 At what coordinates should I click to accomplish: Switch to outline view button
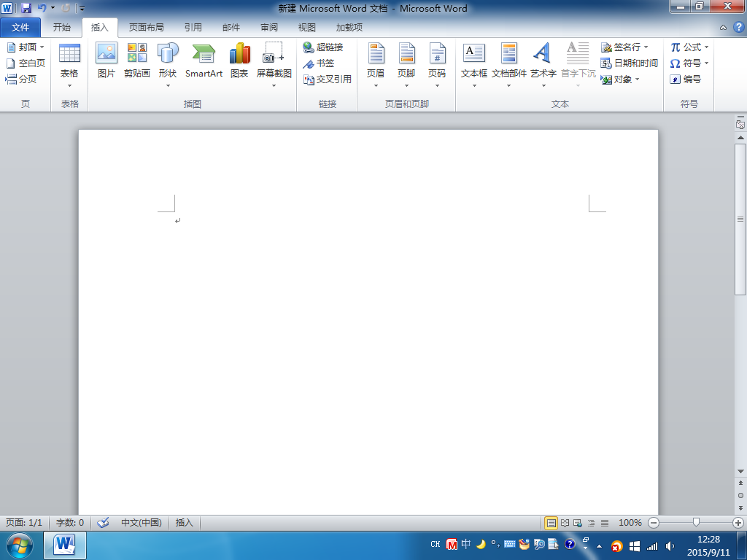(591, 523)
